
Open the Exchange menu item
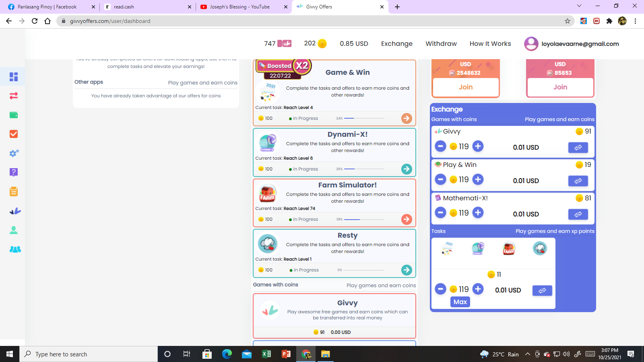pos(397,43)
